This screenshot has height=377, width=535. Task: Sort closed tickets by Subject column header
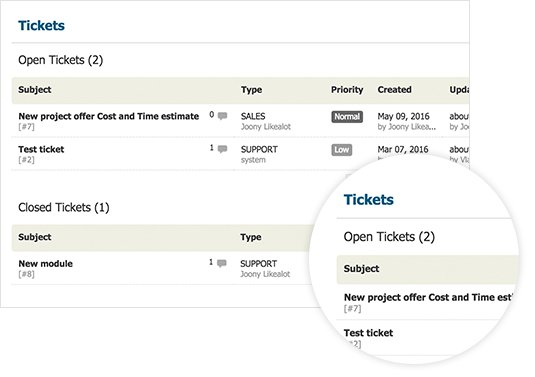[35, 237]
